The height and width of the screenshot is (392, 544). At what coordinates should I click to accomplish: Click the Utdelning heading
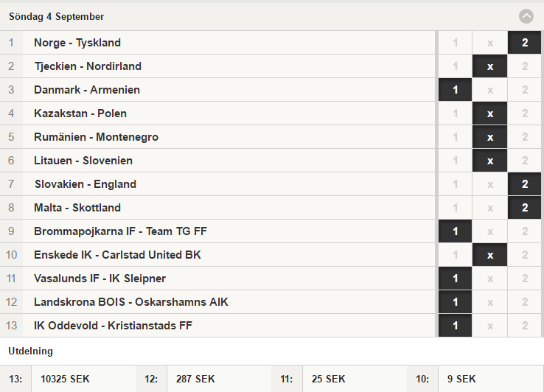tap(30, 351)
